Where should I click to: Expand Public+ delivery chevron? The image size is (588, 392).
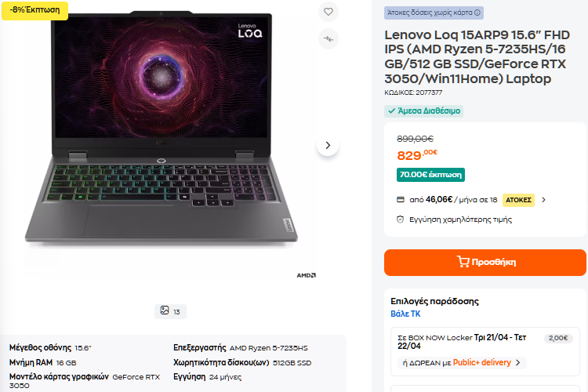[517, 362]
